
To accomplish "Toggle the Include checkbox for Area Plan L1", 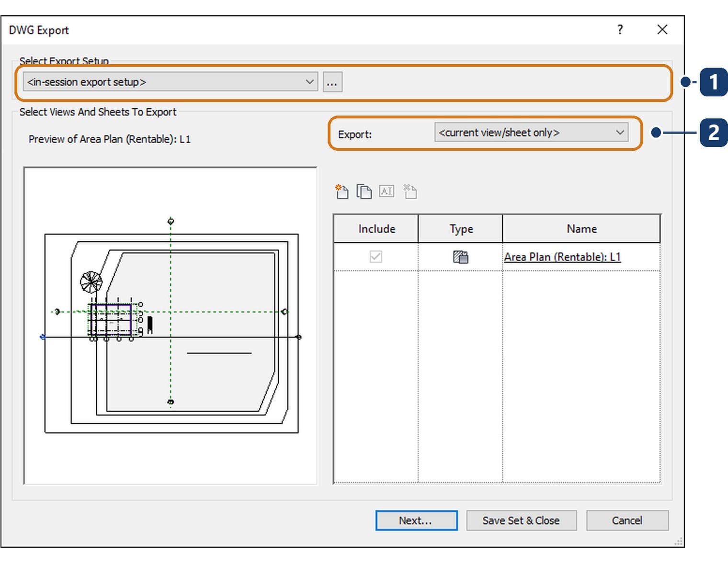I will pyautogui.click(x=376, y=257).
